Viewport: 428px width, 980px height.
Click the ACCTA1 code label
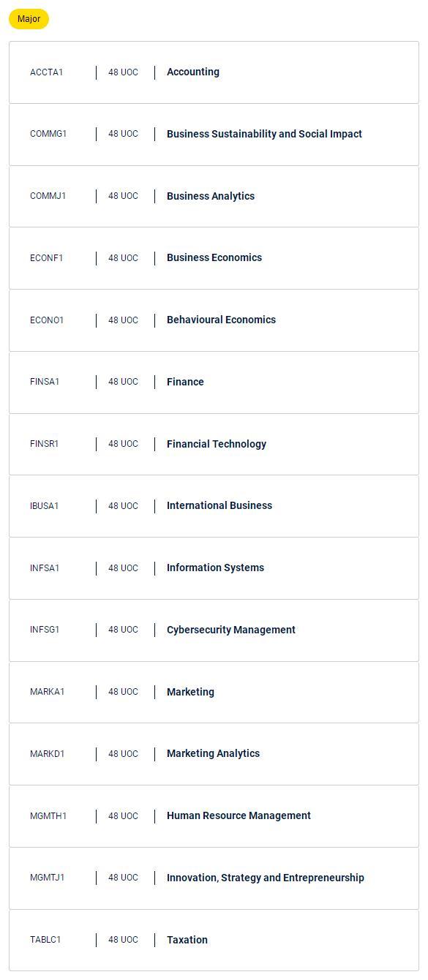pos(47,72)
